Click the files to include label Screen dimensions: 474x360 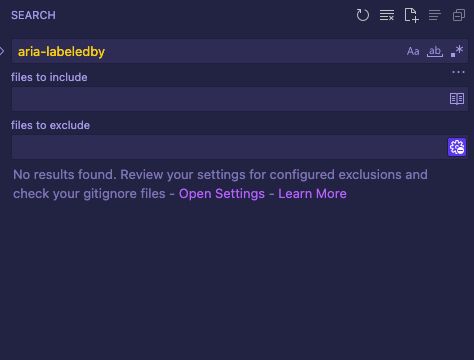point(49,77)
